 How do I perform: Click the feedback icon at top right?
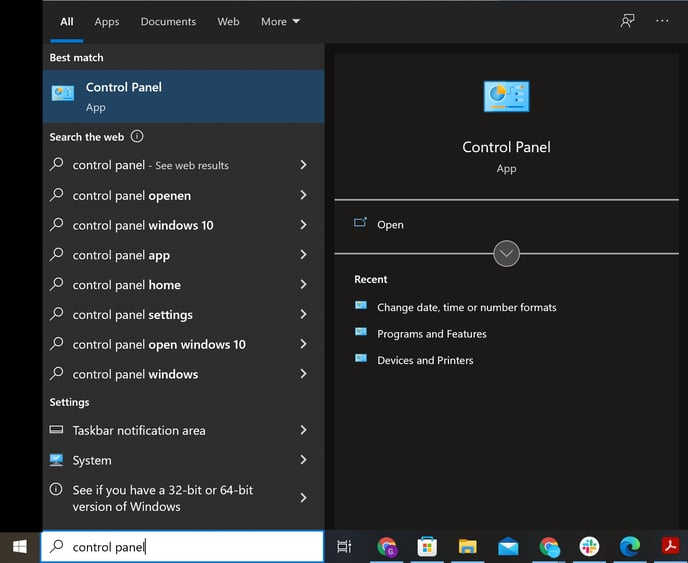(x=627, y=21)
